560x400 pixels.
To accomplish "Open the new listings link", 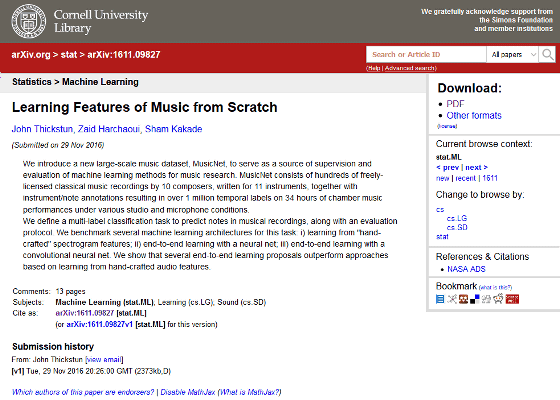I will click(442, 178).
